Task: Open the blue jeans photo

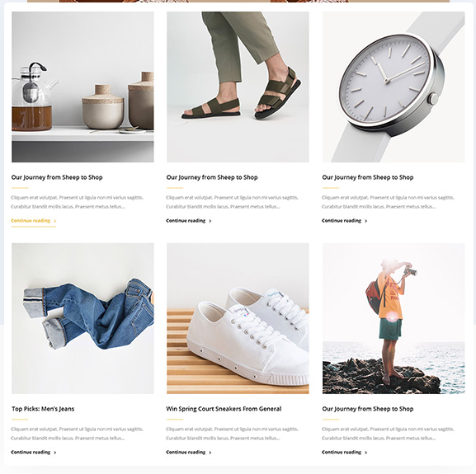Action: pyautogui.click(x=82, y=318)
